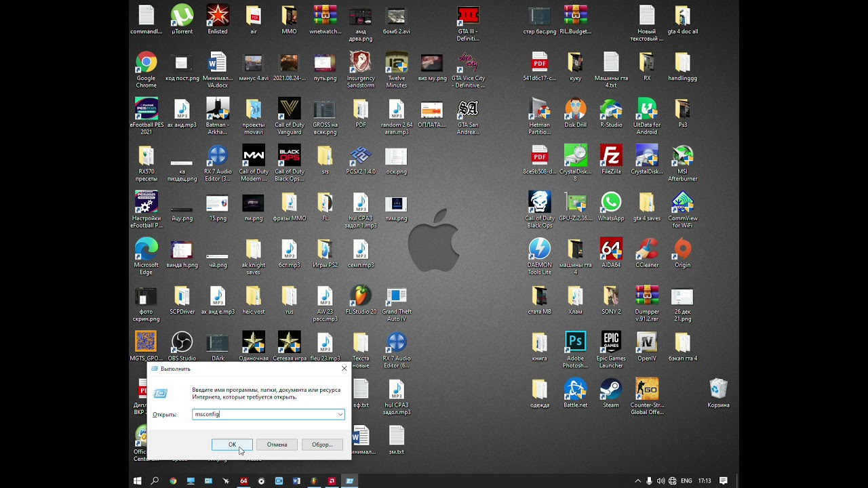Select the DAEMON Tools Lite icon
Viewport: 868px width, 488px height.
tap(539, 257)
